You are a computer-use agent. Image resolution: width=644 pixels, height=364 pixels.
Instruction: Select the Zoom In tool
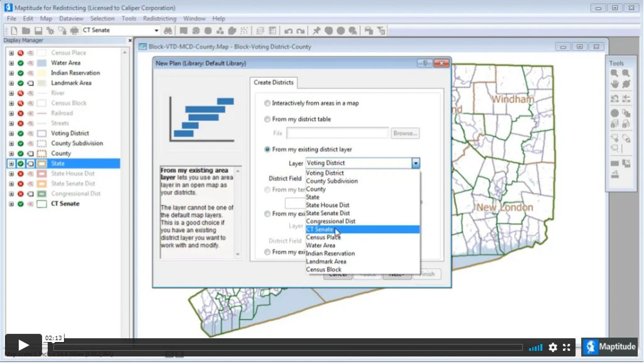pyautogui.click(x=615, y=74)
